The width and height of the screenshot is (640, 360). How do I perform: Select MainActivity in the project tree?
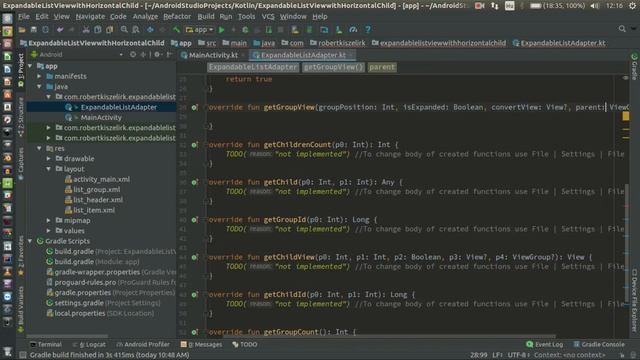tap(101, 118)
